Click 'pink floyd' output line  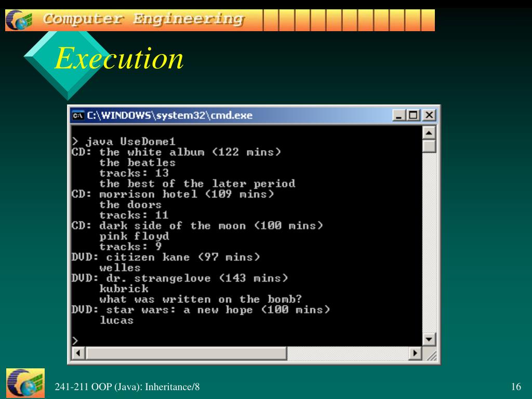[134, 236]
